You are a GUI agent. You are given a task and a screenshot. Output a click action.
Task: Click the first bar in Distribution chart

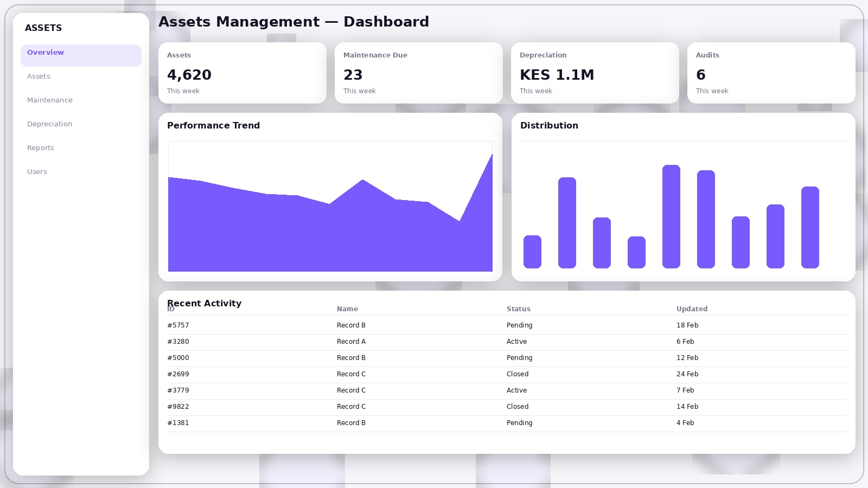(532, 252)
